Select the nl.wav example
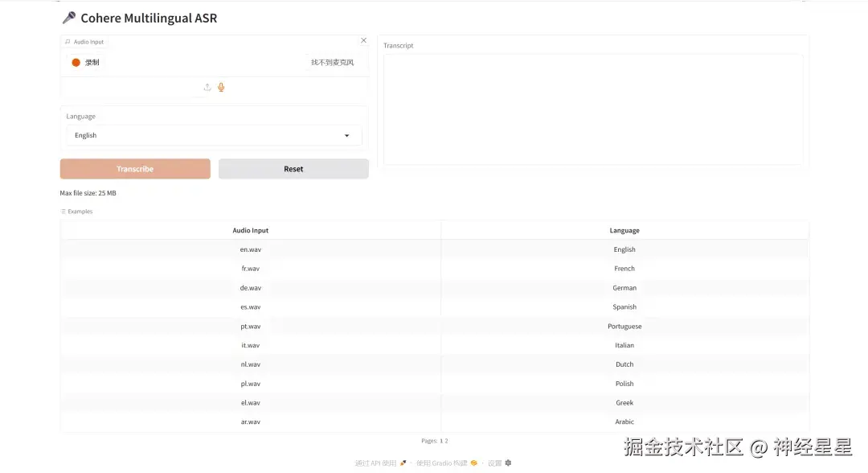868x473 pixels. pyautogui.click(x=250, y=364)
